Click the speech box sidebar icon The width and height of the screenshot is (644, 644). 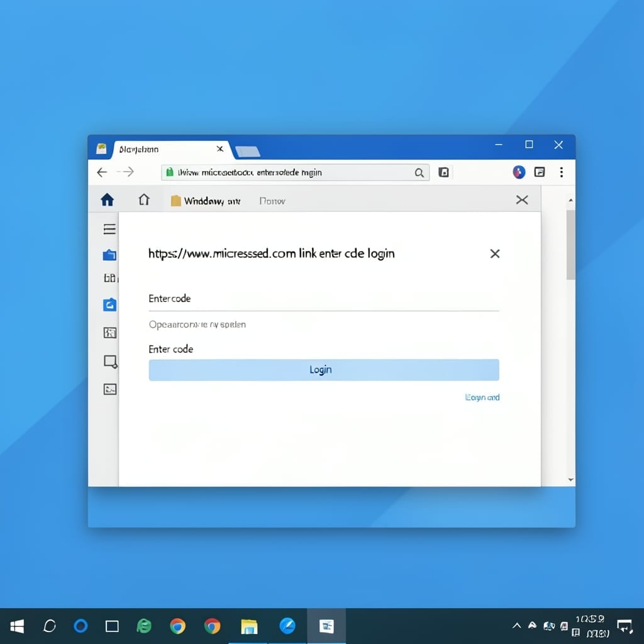(x=111, y=362)
